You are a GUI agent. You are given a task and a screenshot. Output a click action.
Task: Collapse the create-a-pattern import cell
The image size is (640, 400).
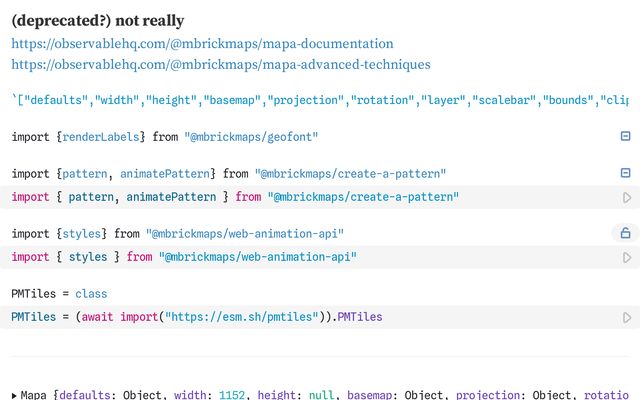coord(625,173)
